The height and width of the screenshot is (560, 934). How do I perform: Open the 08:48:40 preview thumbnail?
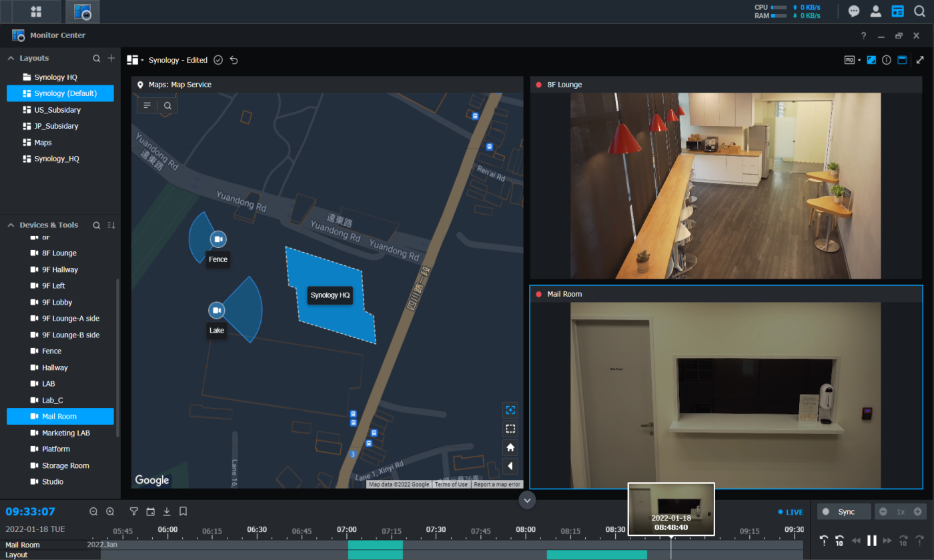point(670,509)
